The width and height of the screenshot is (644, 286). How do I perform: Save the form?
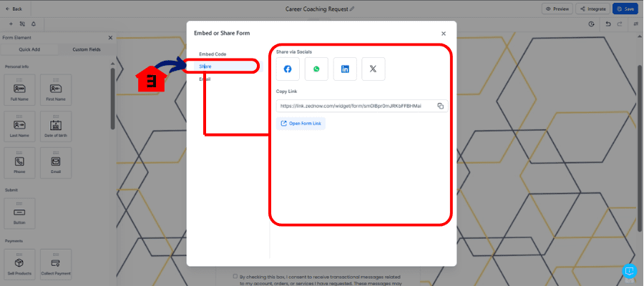627,9
